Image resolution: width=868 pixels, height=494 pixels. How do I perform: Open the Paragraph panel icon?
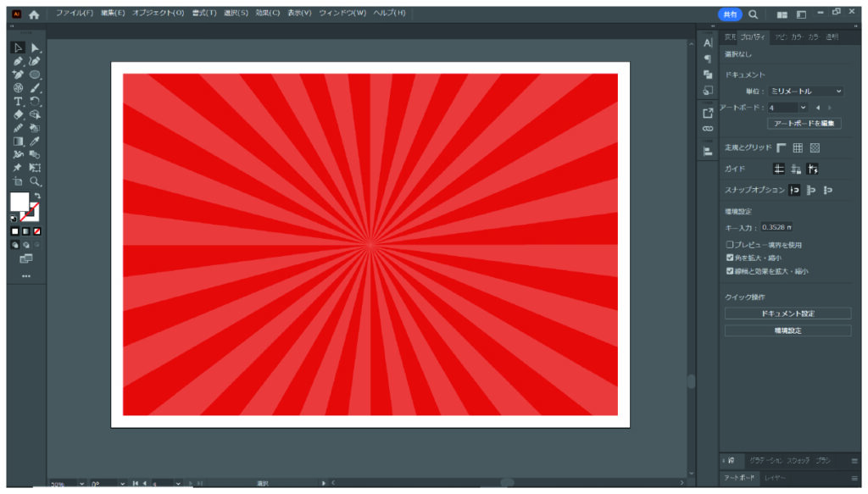(x=708, y=58)
